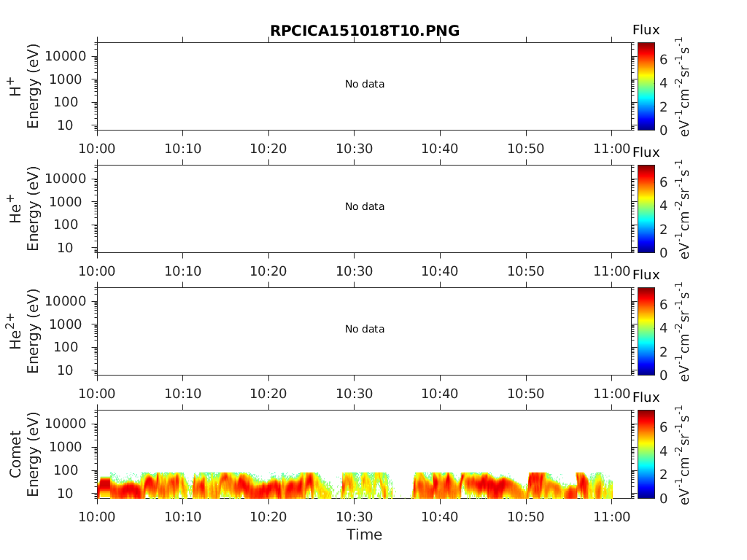The height and width of the screenshot is (560, 747).
Task: Click the 10:50 tick label under He2+ panel
Action: (x=525, y=393)
